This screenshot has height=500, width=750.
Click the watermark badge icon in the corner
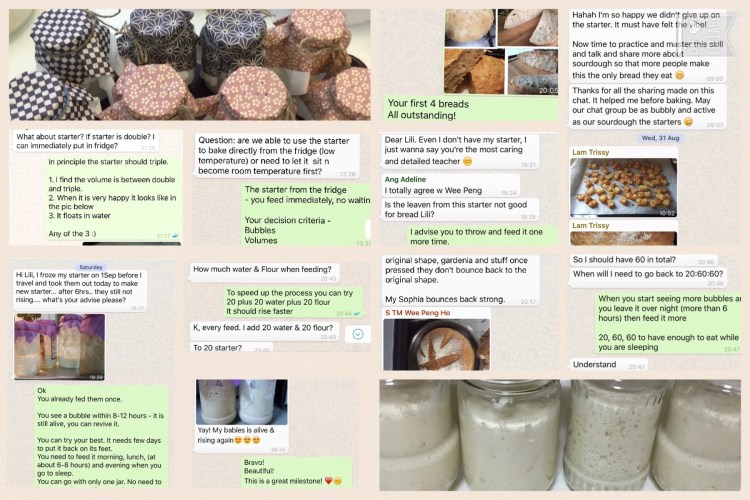705,33
